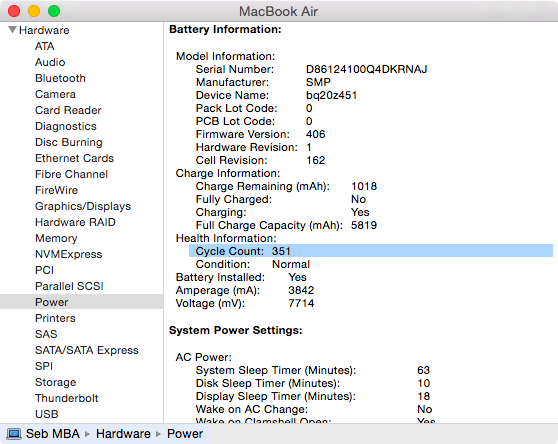Select the Power sidebar item

[81, 302]
